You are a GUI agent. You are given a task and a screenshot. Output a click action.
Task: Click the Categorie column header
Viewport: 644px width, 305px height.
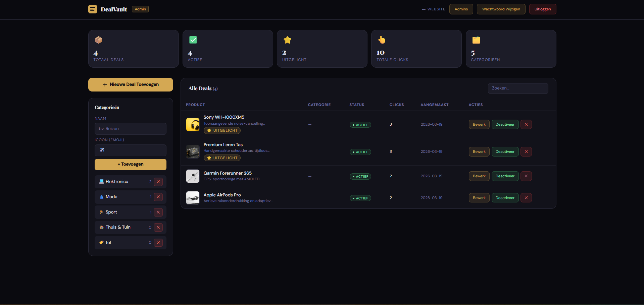point(319,105)
